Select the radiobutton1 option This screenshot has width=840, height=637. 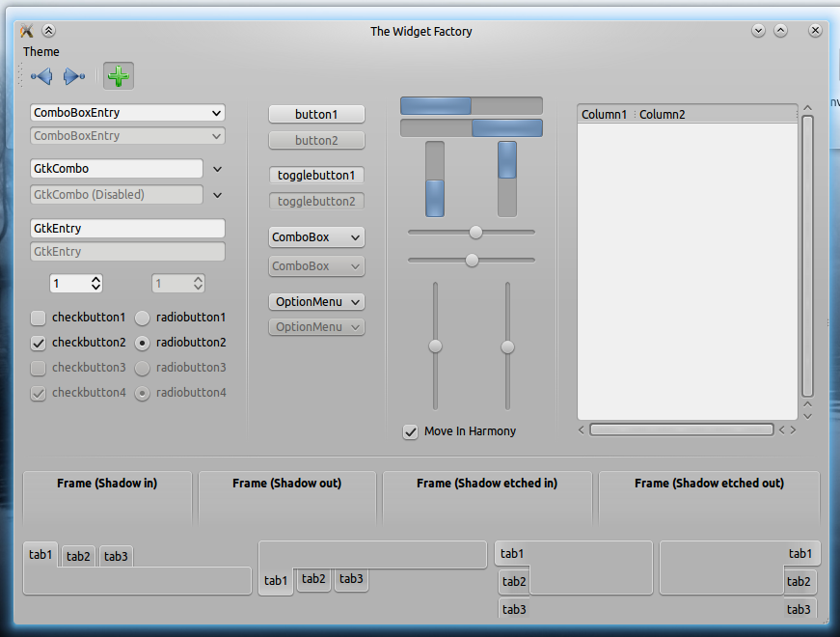click(x=142, y=318)
